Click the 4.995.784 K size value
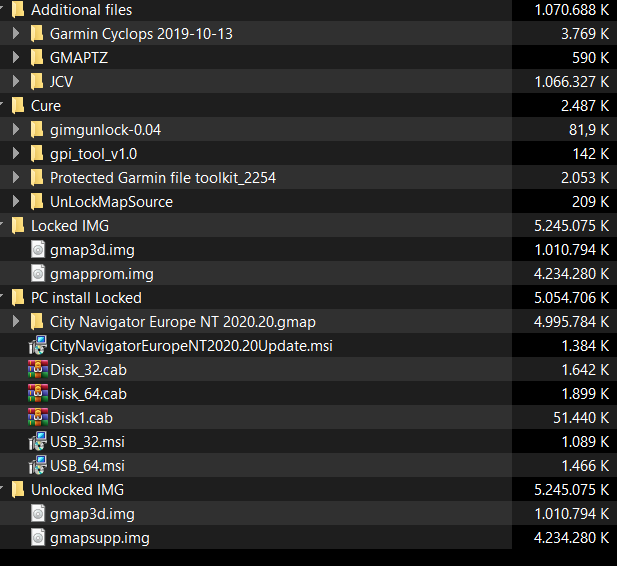617x566 pixels. [x=572, y=322]
